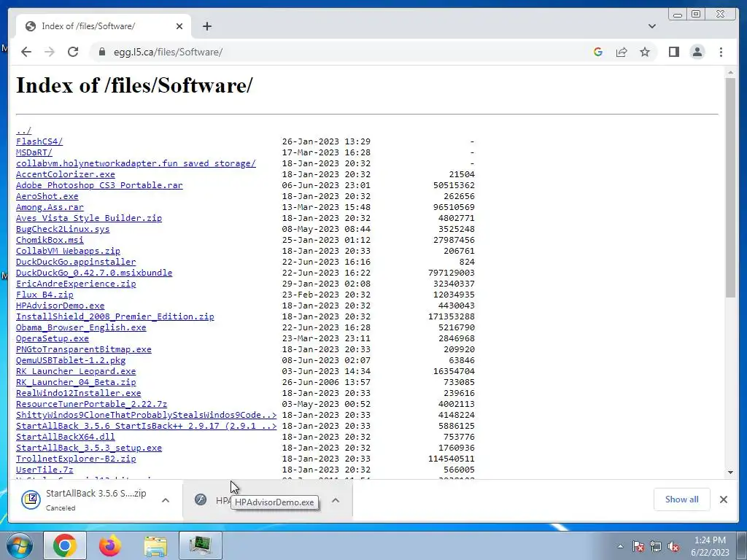Screen dimensions: 747x560
Task: Go back to the previous page
Action: tap(26, 52)
